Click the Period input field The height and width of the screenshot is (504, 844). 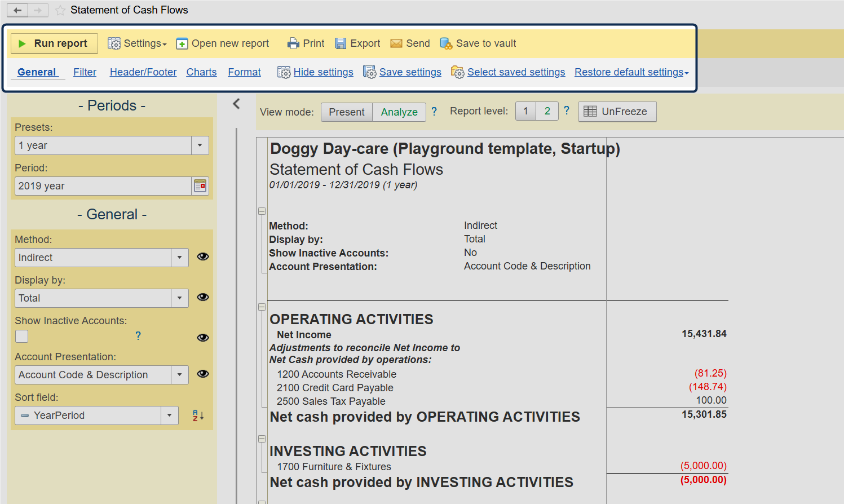coord(103,186)
